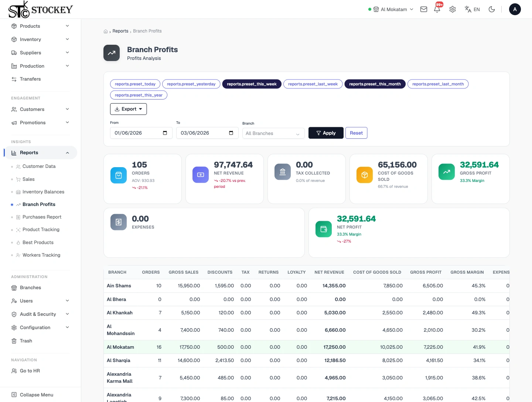Click the Transfers arrows icon
The width and height of the screenshot is (532, 402).
click(14, 79)
